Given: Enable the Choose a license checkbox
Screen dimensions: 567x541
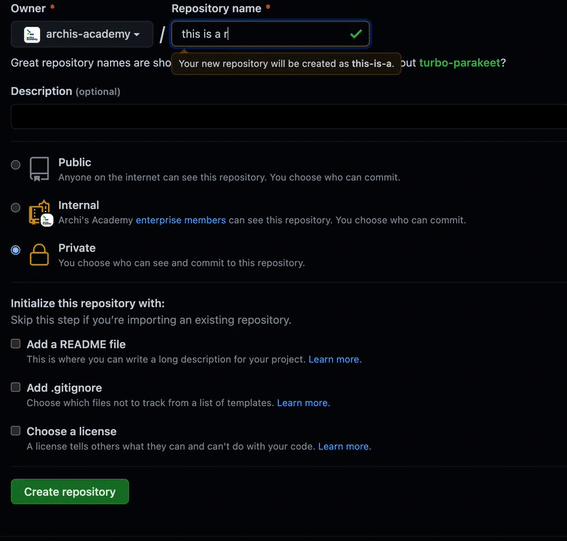Looking at the screenshot, I should click(x=16, y=431).
